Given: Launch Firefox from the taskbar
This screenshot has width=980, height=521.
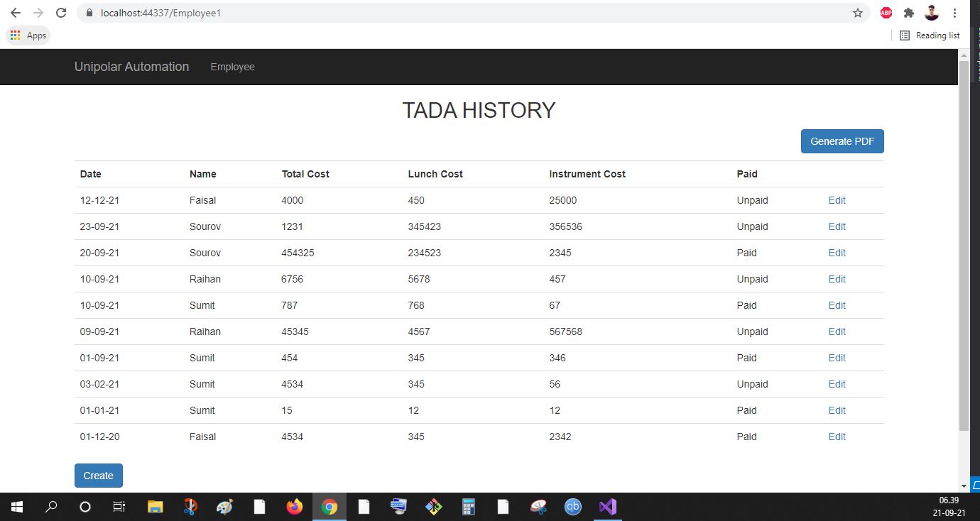Looking at the screenshot, I should click(294, 506).
